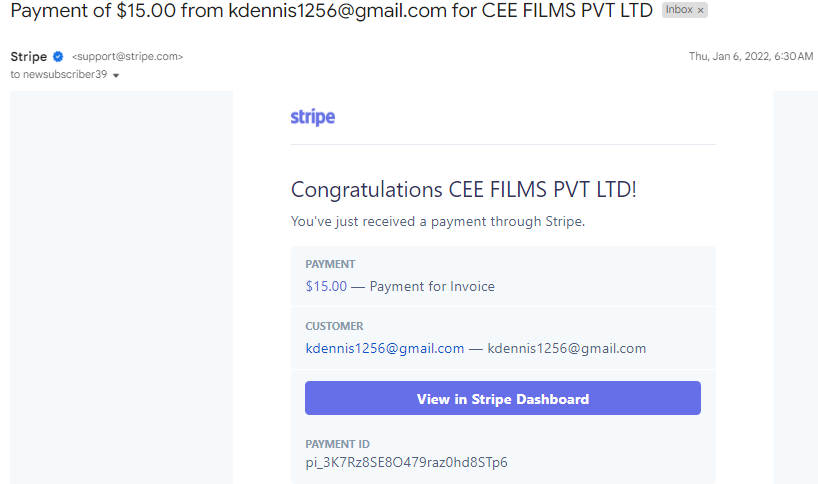
Task: Click the gray kdennis1256@gmail.com customer text
Action: [567, 348]
